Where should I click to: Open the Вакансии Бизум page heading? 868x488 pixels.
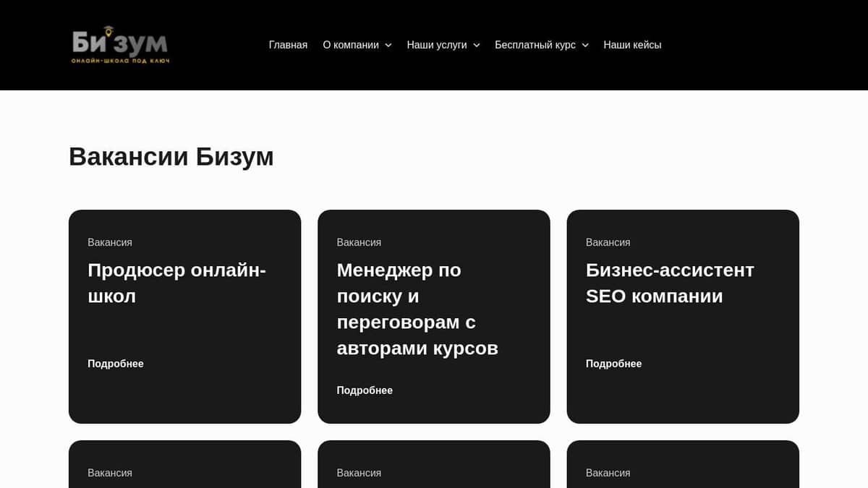click(171, 156)
